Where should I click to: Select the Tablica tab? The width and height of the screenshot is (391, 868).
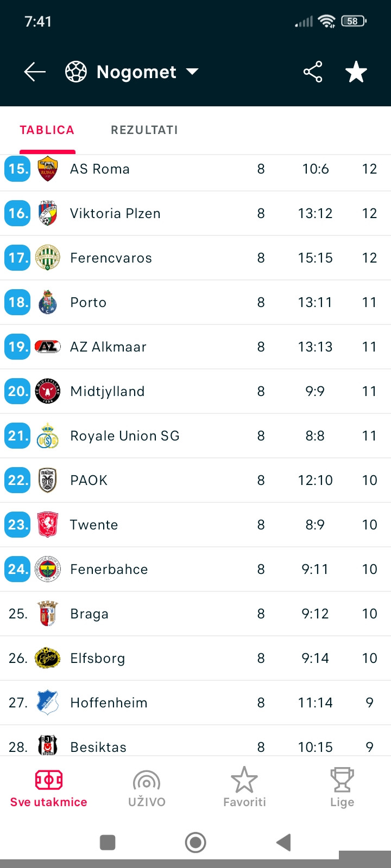click(47, 130)
